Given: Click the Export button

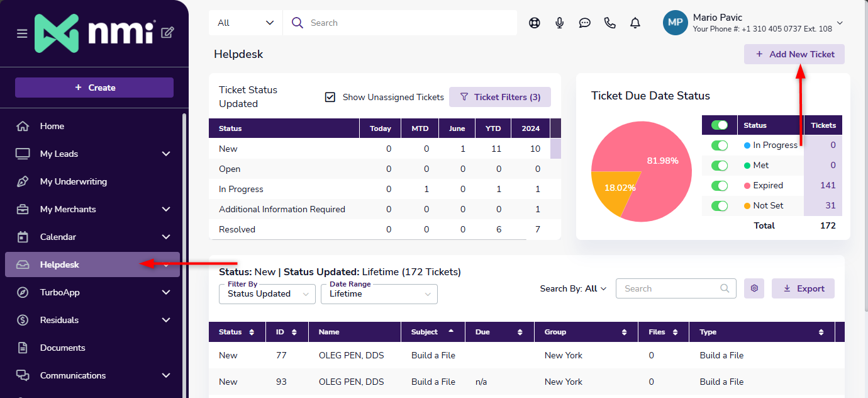Looking at the screenshot, I should (803, 288).
